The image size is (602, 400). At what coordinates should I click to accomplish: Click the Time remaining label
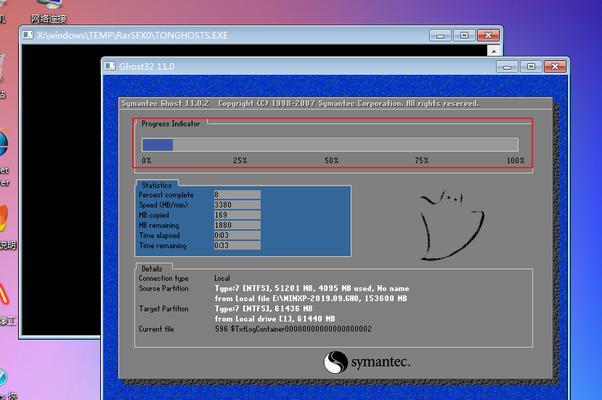(x=162, y=246)
